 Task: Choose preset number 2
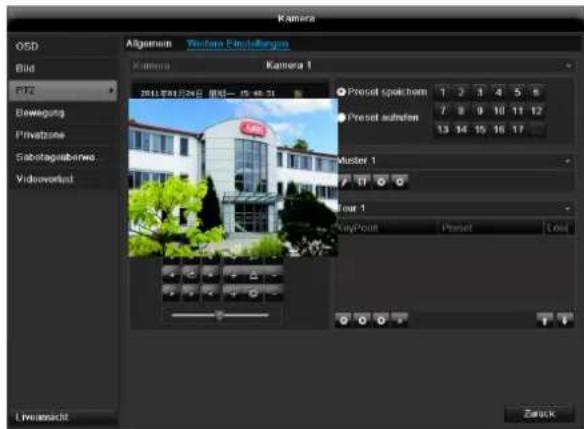tap(461, 92)
